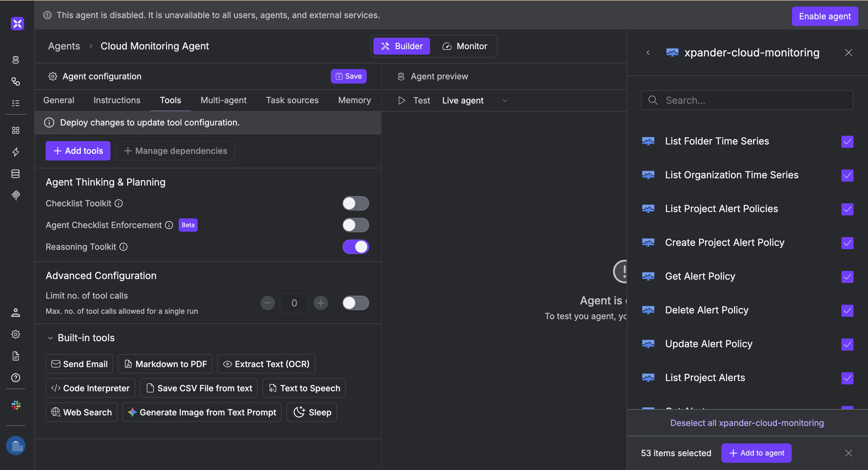Click the tool Search input field
This screenshot has width=868, height=470.
(747, 100)
